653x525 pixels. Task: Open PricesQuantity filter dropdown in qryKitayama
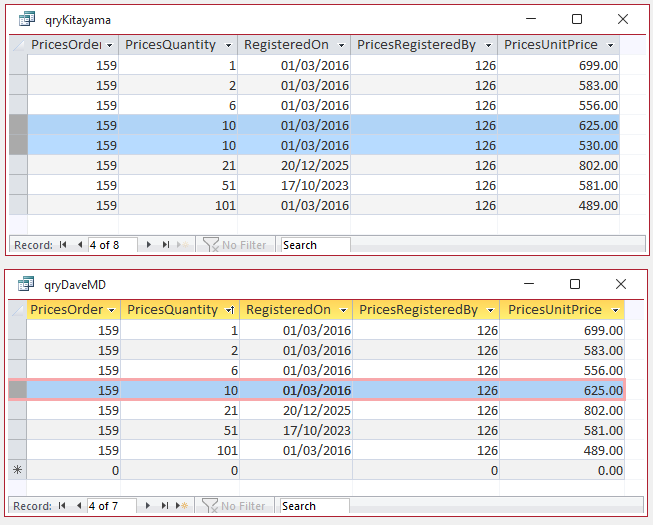click(x=228, y=45)
